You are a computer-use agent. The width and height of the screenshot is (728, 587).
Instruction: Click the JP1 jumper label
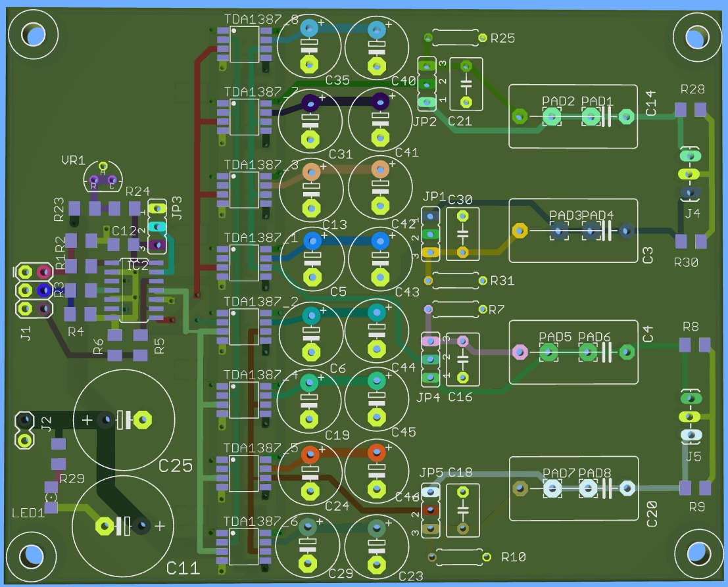434,197
